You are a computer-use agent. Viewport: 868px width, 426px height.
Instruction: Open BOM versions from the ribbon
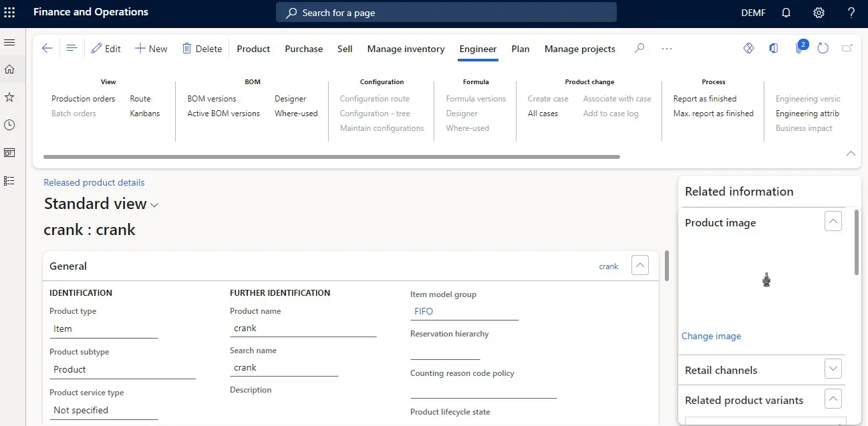tap(212, 99)
